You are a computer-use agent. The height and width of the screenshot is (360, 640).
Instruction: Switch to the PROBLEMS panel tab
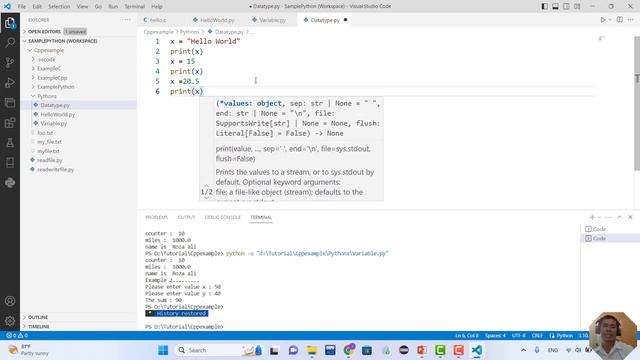(x=156, y=217)
